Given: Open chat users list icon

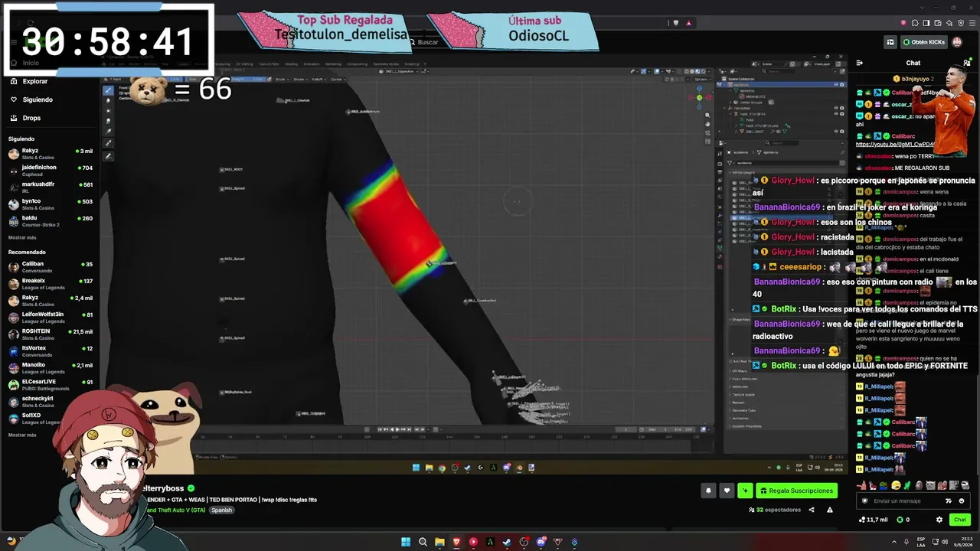Looking at the screenshot, I should [x=966, y=63].
